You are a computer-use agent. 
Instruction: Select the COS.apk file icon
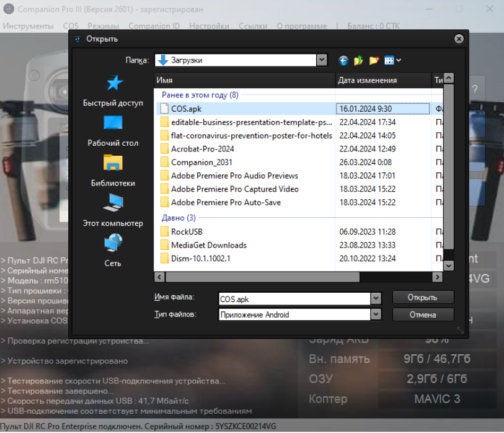click(164, 109)
